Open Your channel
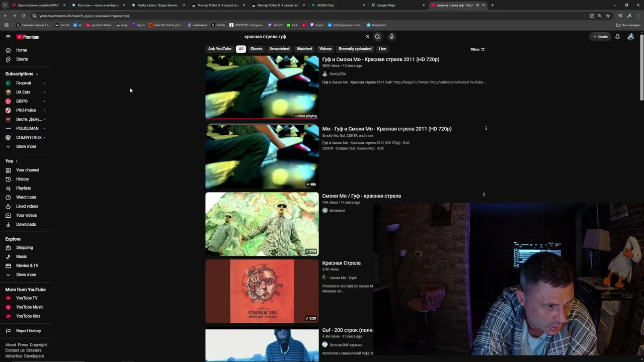The image size is (644, 362). [x=27, y=170]
